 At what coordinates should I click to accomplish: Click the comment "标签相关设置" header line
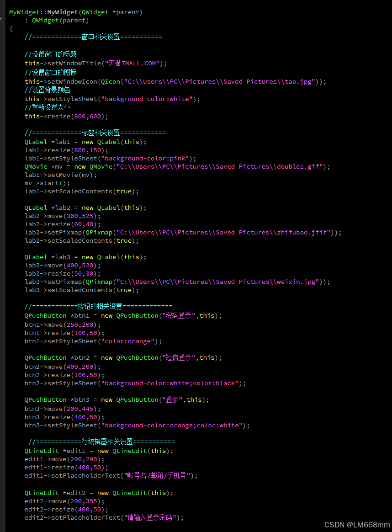tap(95, 133)
